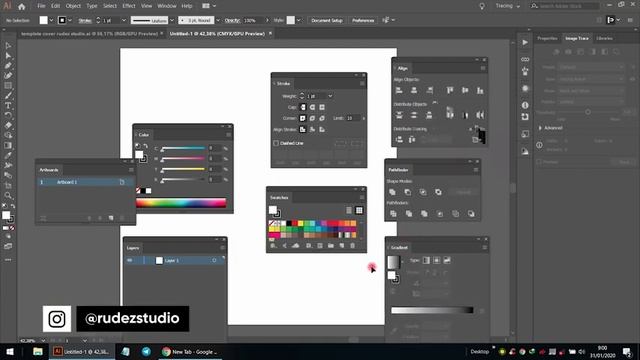Click Vertical Distribute Center in Align panel
The width and height of the screenshot is (640, 360).
[414, 115]
